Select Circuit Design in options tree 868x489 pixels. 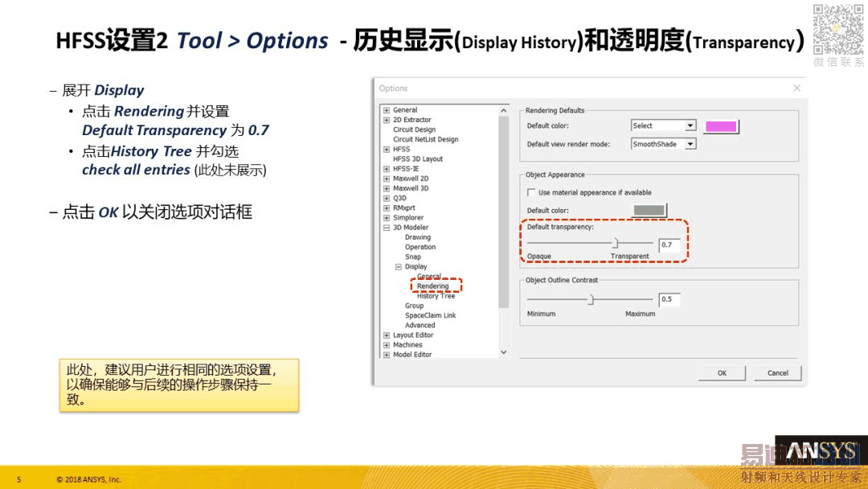coord(414,129)
